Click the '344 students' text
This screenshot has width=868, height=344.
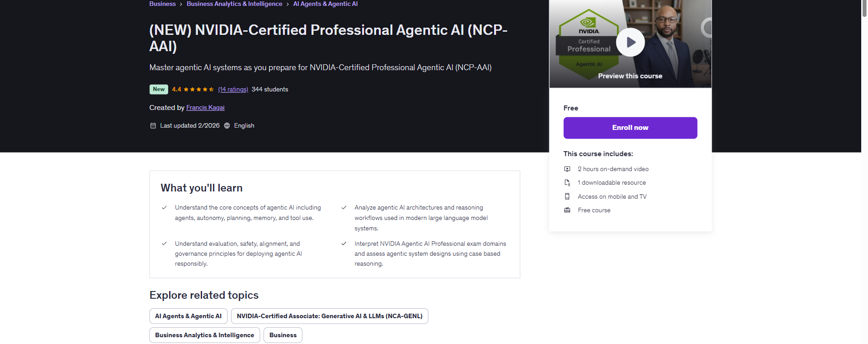pyautogui.click(x=270, y=89)
